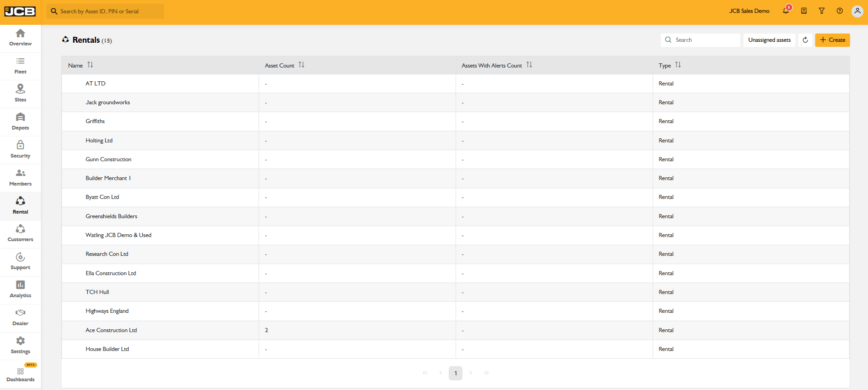Screen dimensions: 868x390
Task: Open Fleet from the sidebar
Action: point(20,66)
